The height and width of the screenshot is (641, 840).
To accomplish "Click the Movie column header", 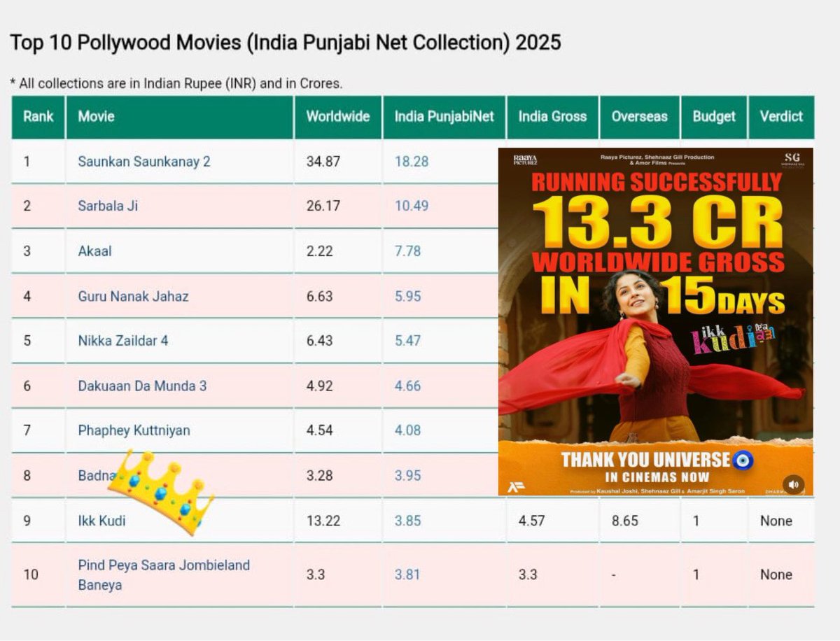I will [x=180, y=117].
